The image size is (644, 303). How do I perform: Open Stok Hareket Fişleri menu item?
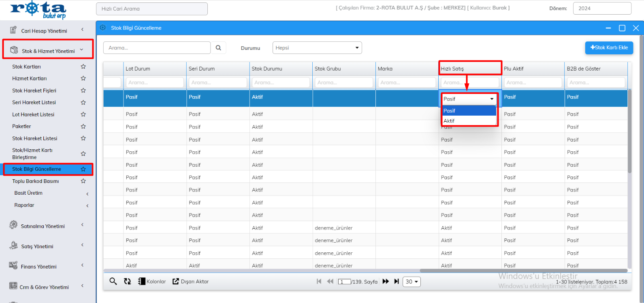point(34,90)
